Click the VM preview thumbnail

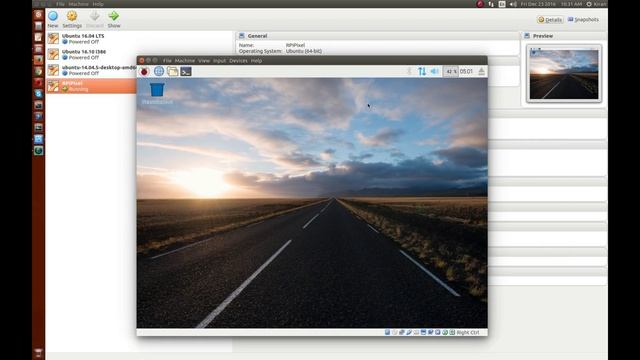(x=564, y=74)
